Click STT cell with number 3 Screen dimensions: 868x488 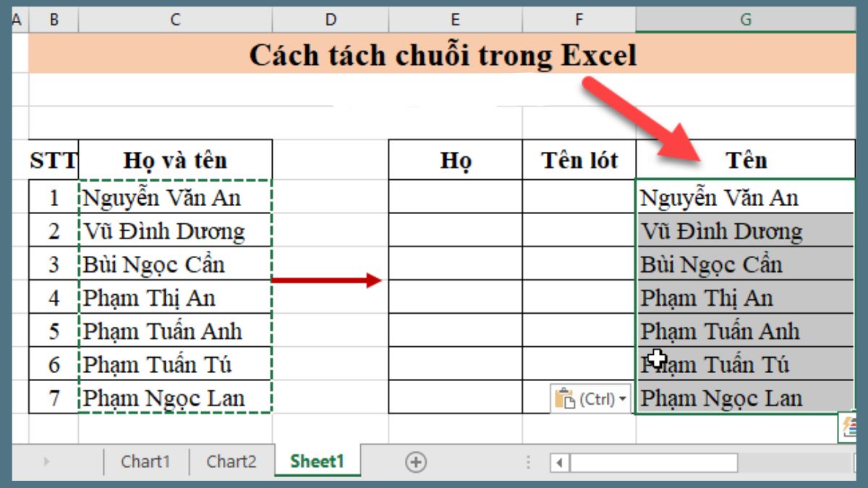coord(54,264)
